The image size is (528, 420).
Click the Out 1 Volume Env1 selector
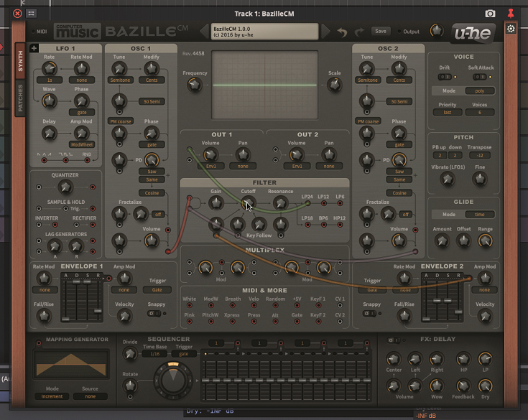click(210, 166)
